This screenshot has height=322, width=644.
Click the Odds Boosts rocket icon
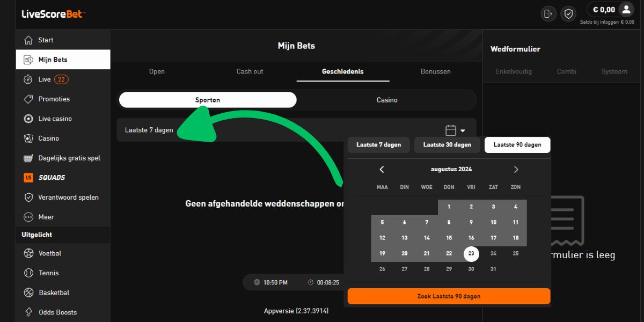point(28,312)
